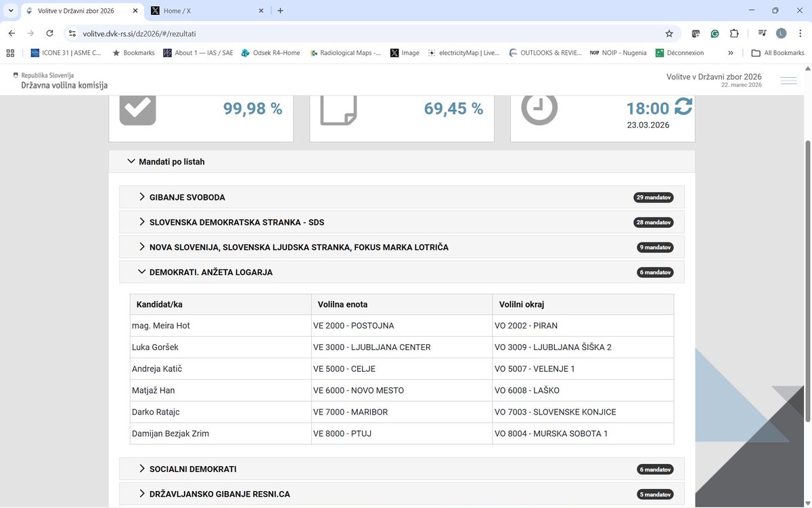Open the electricityMap bookmark
812x508 pixels.
pos(463,53)
